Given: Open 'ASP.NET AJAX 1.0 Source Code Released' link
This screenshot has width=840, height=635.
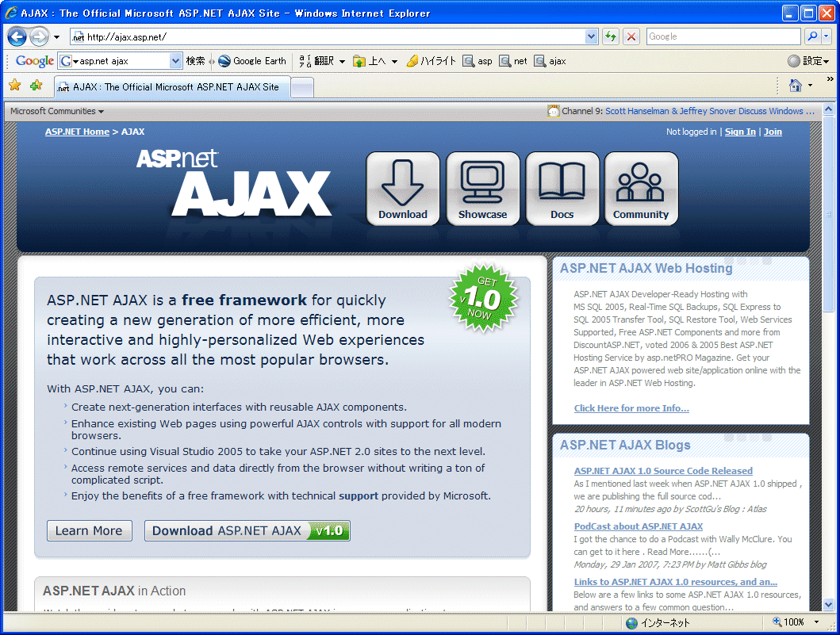Looking at the screenshot, I should [x=663, y=471].
